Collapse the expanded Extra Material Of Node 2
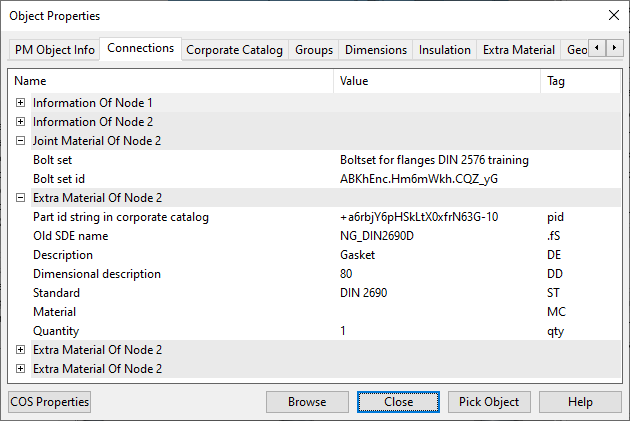630x421 pixels. point(20,198)
